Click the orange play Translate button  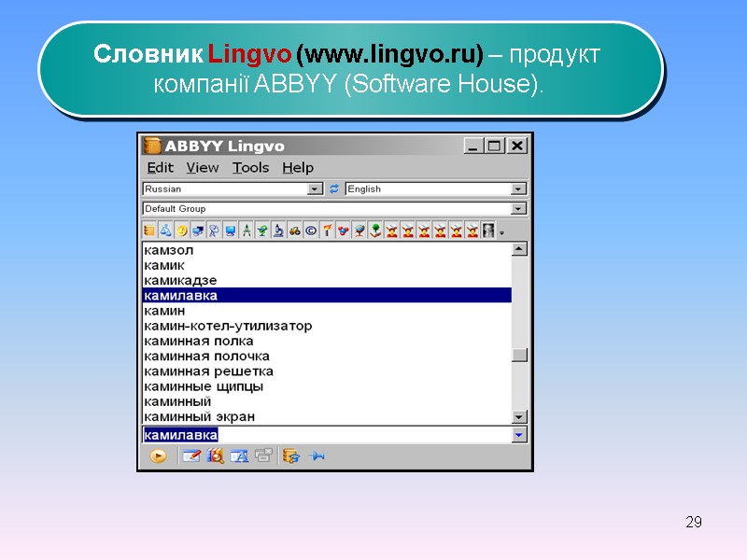158,456
